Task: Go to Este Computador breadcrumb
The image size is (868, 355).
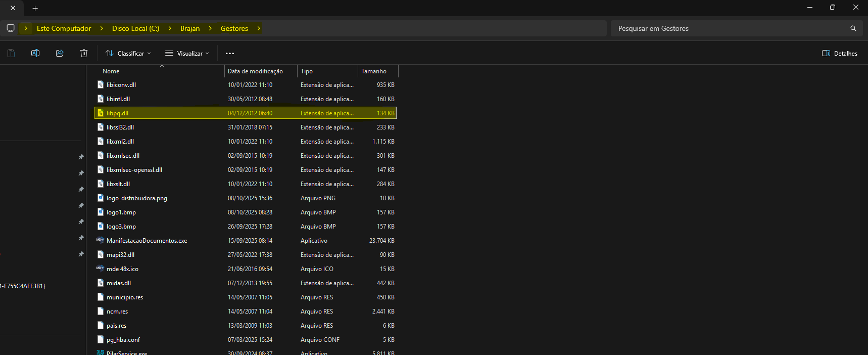Action: pos(64,28)
